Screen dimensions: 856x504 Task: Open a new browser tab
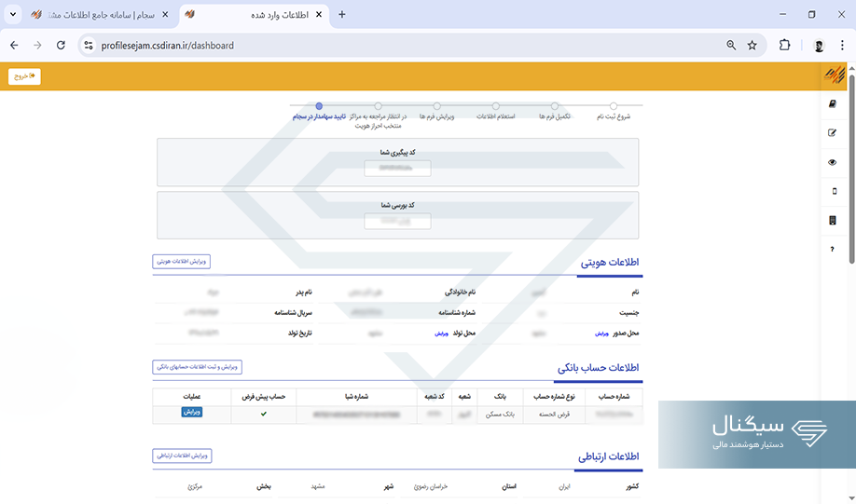pyautogui.click(x=342, y=15)
